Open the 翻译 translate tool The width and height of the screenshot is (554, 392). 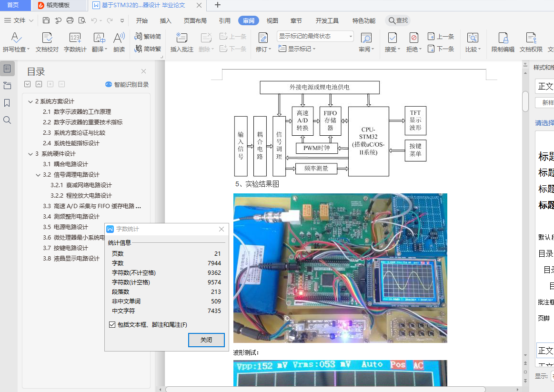click(x=99, y=42)
